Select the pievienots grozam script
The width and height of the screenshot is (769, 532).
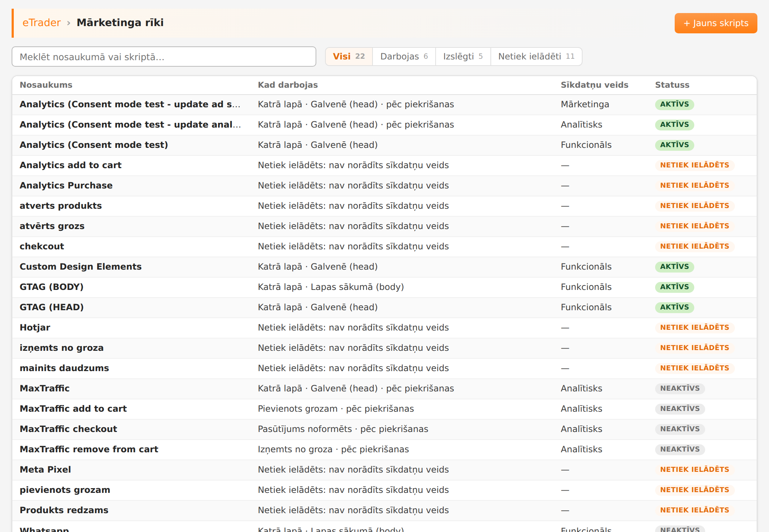(65, 490)
